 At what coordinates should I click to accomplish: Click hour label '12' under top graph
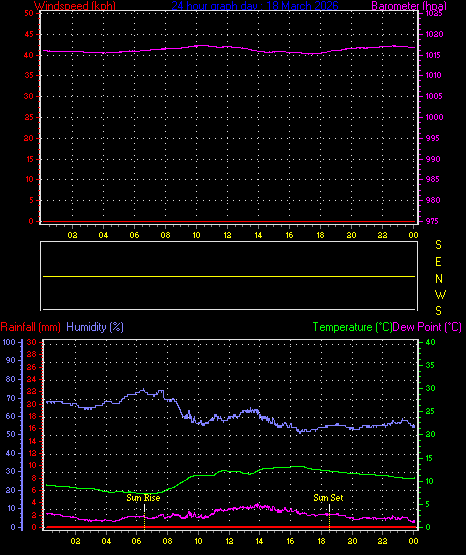[x=227, y=235]
